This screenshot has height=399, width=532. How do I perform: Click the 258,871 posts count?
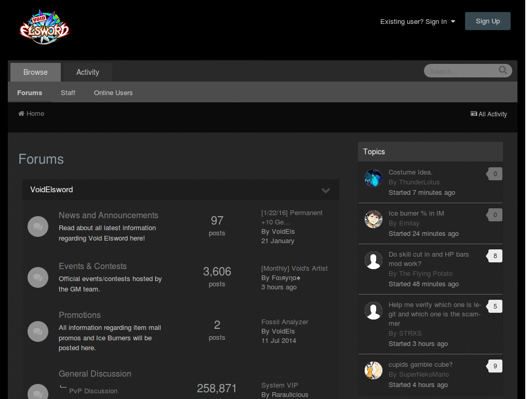217,388
